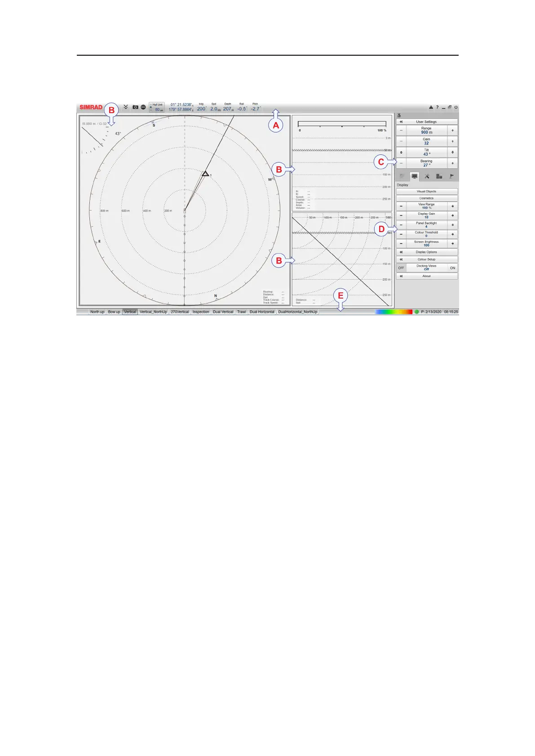The image size is (535, 756).
Task: Switch to Inspection view
Action: [x=201, y=312]
